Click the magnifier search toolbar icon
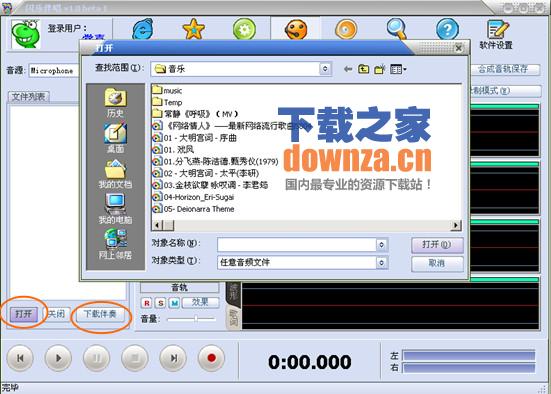This screenshot has width=551, height=394. tap(397, 29)
